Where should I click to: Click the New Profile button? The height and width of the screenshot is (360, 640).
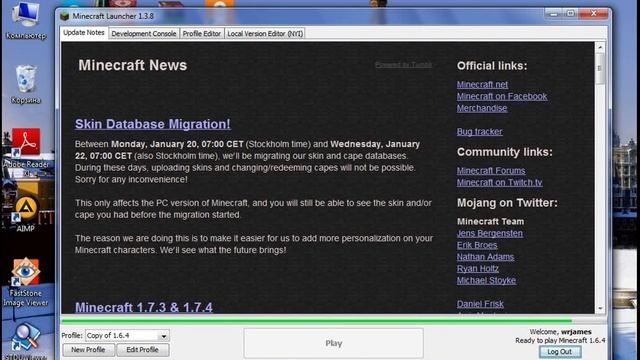(88, 350)
